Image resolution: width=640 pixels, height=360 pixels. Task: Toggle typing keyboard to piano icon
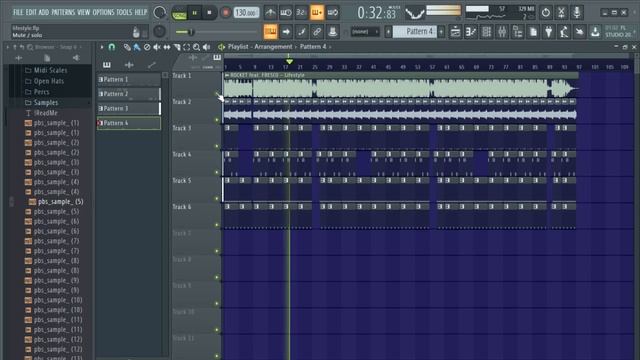pos(270,31)
